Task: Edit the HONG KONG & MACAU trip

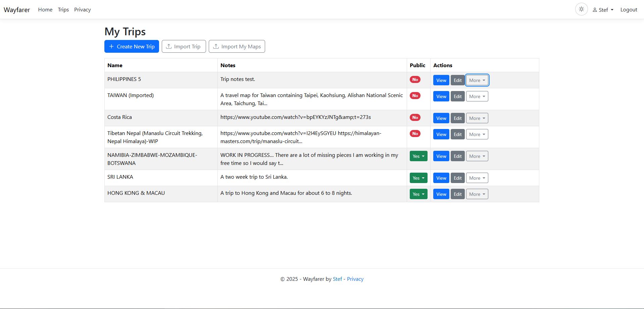Action: coord(458,194)
